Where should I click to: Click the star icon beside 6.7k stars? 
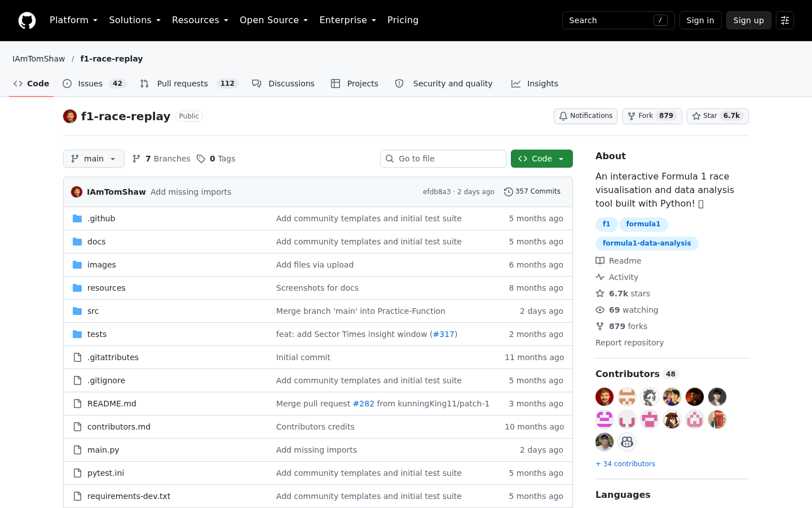[600, 294]
